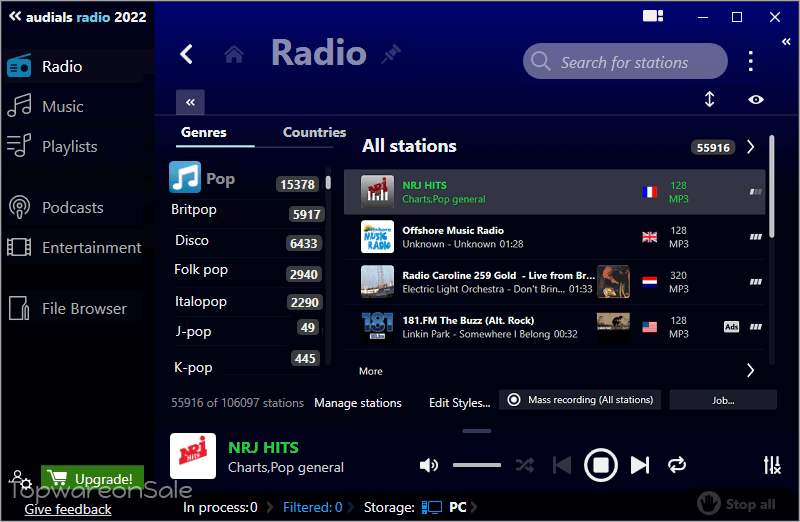Image resolution: width=800 pixels, height=522 pixels.
Task: Open Offshore Music Radio row options icon
Action: point(756,237)
